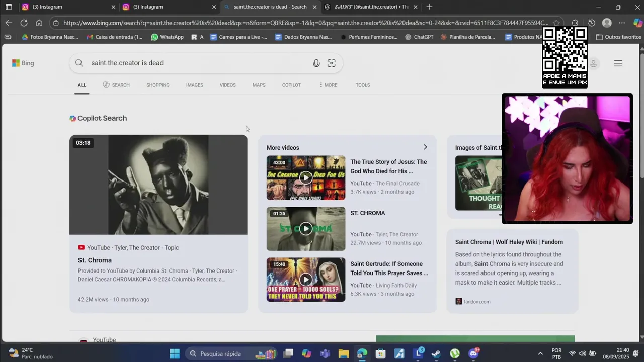
Task: Open the Outros favoritos folder
Action: click(618, 37)
